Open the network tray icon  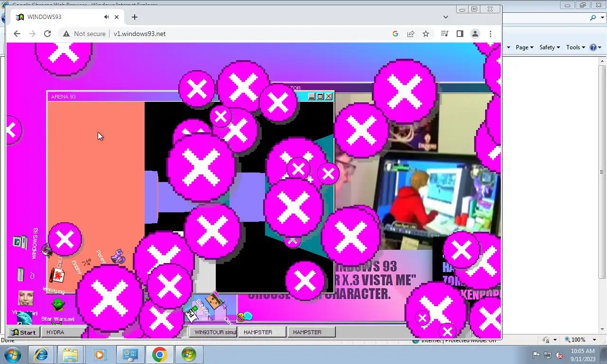coord(548,355)
